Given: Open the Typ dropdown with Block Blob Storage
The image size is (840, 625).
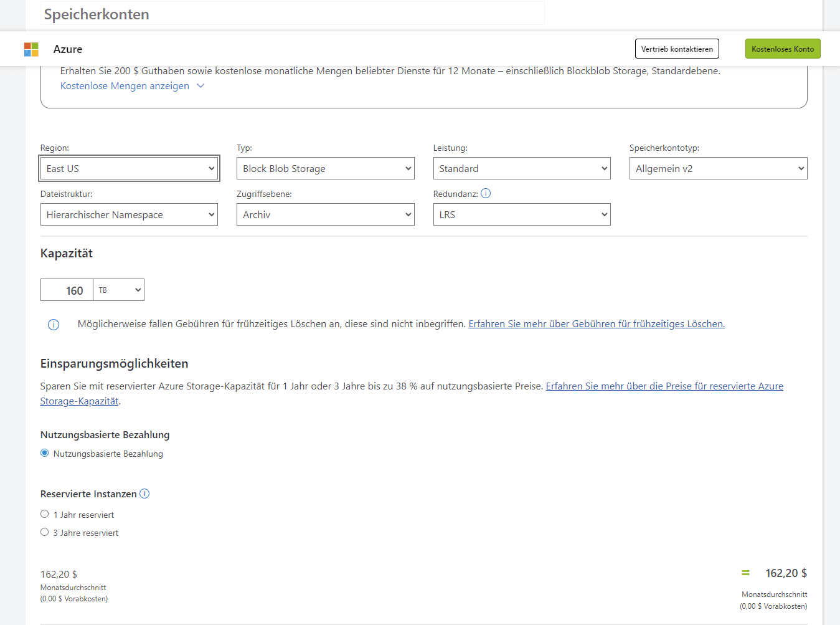Looking at the screenshot, I should click(x=325, y=168).
